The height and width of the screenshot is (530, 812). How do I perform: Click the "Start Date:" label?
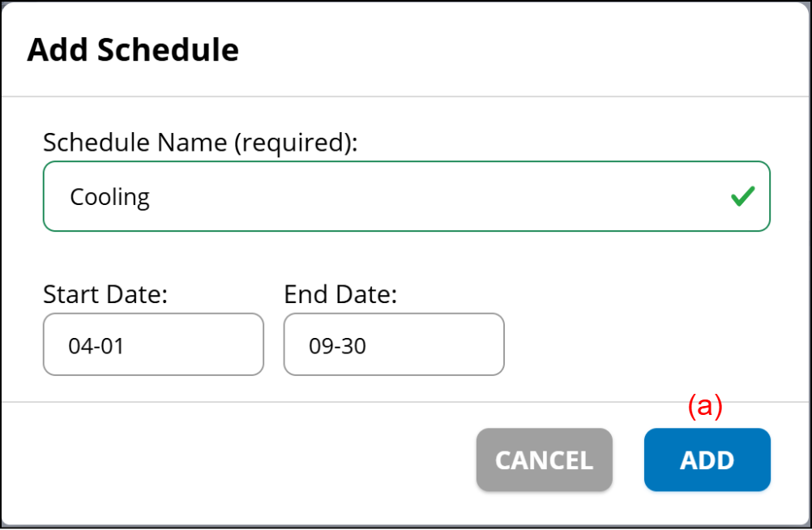[x=105, y=293]
